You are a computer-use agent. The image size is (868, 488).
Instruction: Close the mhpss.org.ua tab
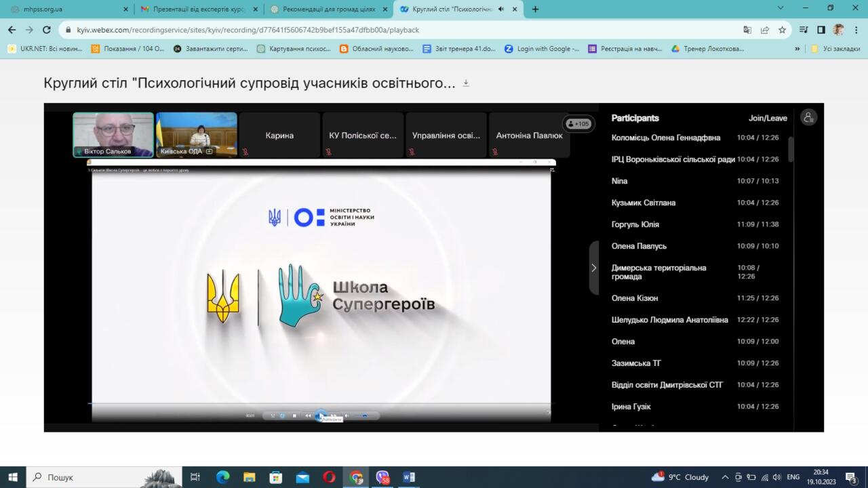(x=125, y=9)
